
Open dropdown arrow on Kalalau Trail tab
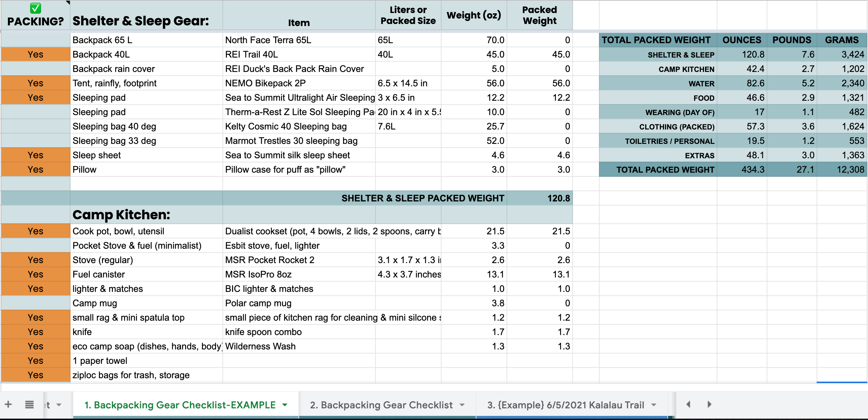tap(654, 405)
